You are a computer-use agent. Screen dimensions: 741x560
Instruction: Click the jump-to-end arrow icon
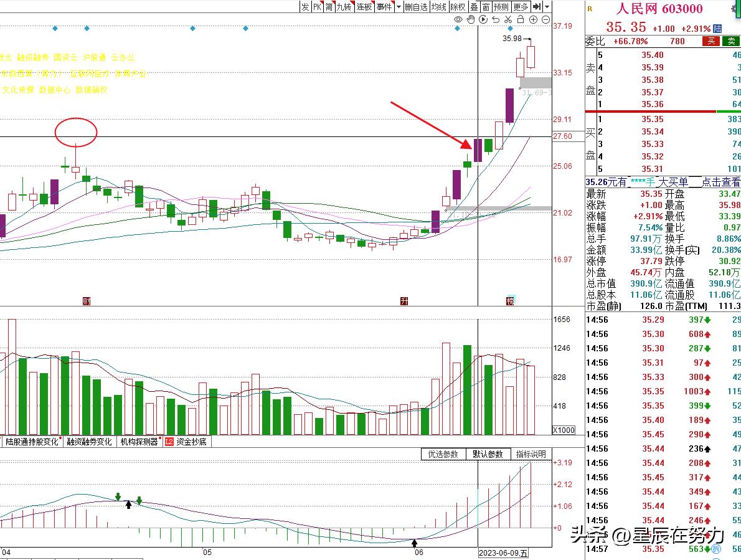coord(537,7)
